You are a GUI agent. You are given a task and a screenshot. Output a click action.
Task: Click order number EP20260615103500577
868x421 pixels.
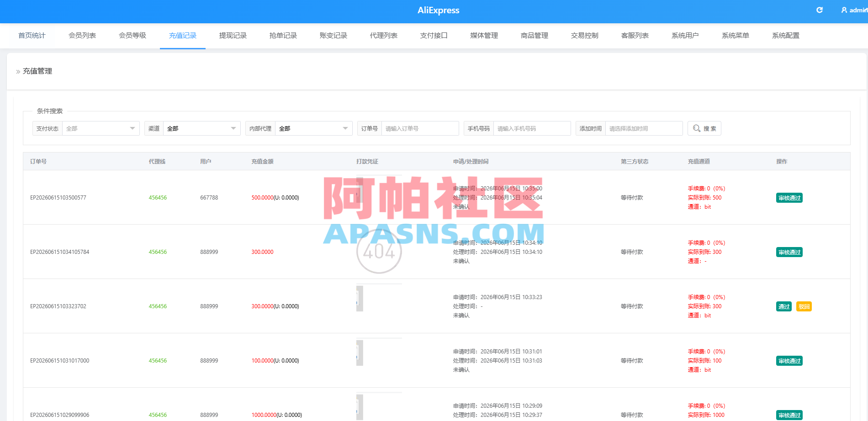58,198
